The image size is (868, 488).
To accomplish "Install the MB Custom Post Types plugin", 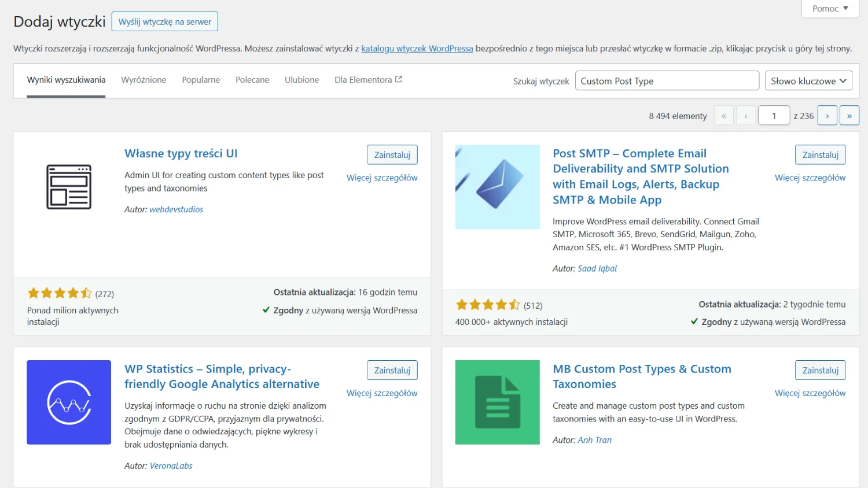I will [x=820, y=370].
